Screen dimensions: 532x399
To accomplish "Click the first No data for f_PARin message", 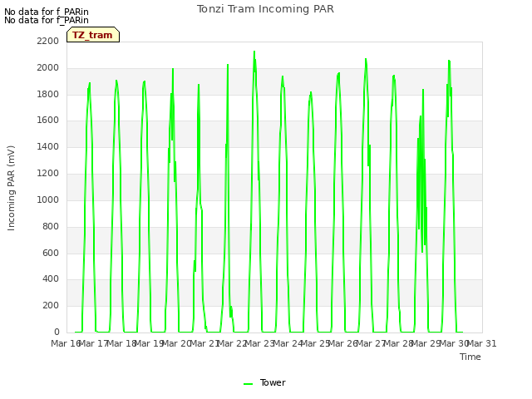I will pos(47,12).
